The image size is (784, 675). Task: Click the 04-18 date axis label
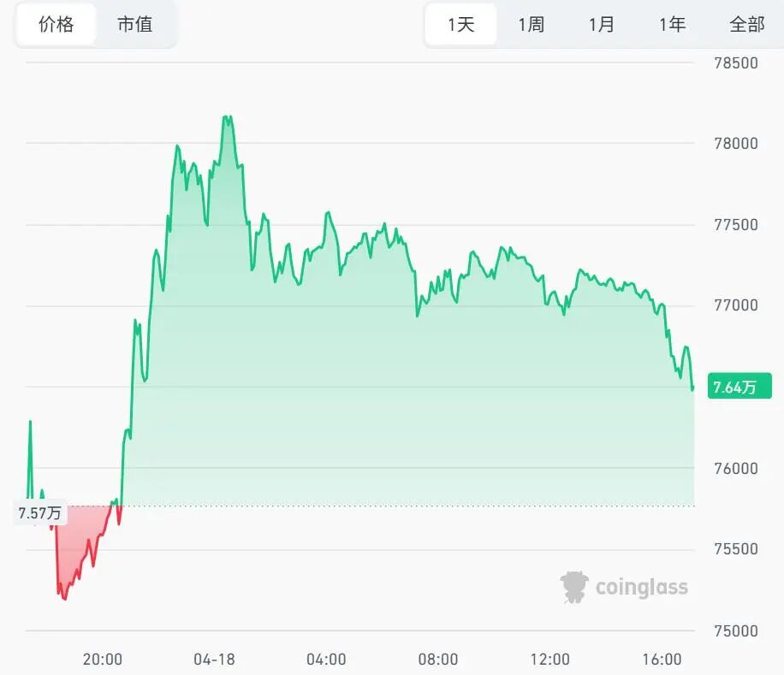point(214,660)
